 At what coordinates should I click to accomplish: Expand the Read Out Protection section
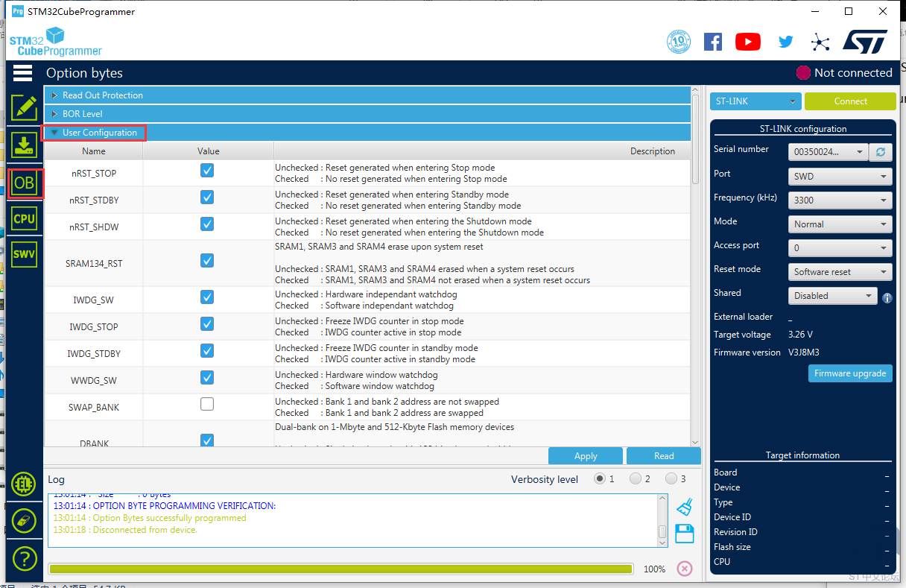click(x=367, y=95)
